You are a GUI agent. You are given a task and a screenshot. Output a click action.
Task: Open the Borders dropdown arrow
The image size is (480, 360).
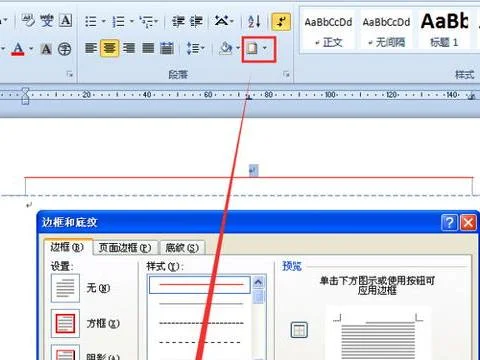265,49
